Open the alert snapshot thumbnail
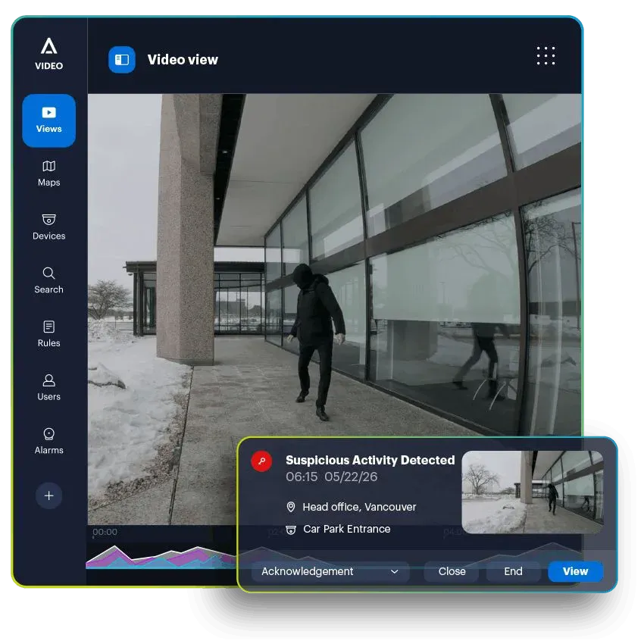This screenshot has height=644, width=644. coord(533,492)
